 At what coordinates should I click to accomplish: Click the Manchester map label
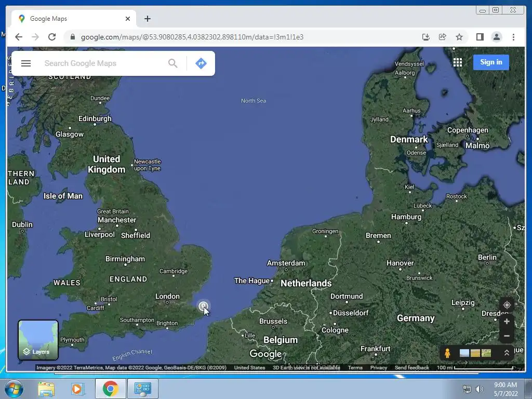(x=117, y=220)
